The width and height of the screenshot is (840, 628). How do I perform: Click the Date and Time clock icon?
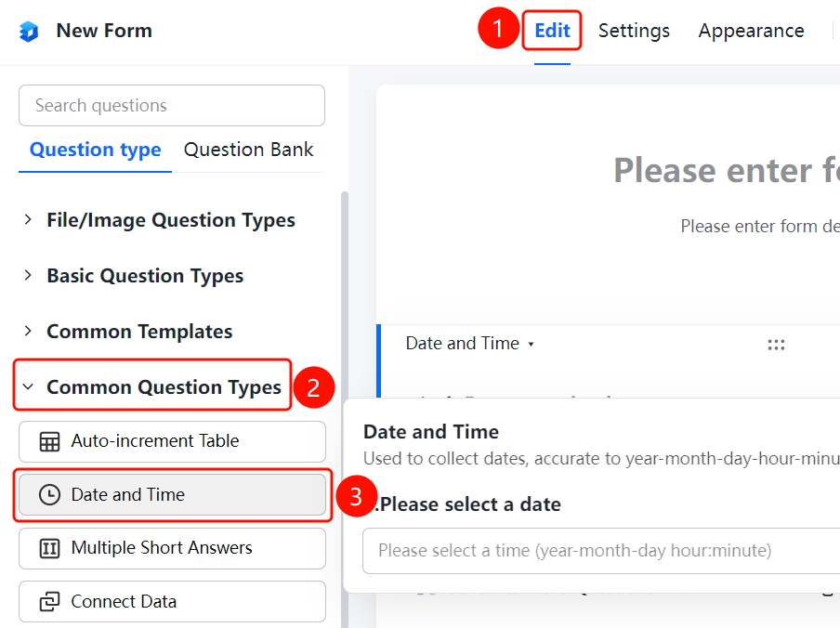[49, 495]
